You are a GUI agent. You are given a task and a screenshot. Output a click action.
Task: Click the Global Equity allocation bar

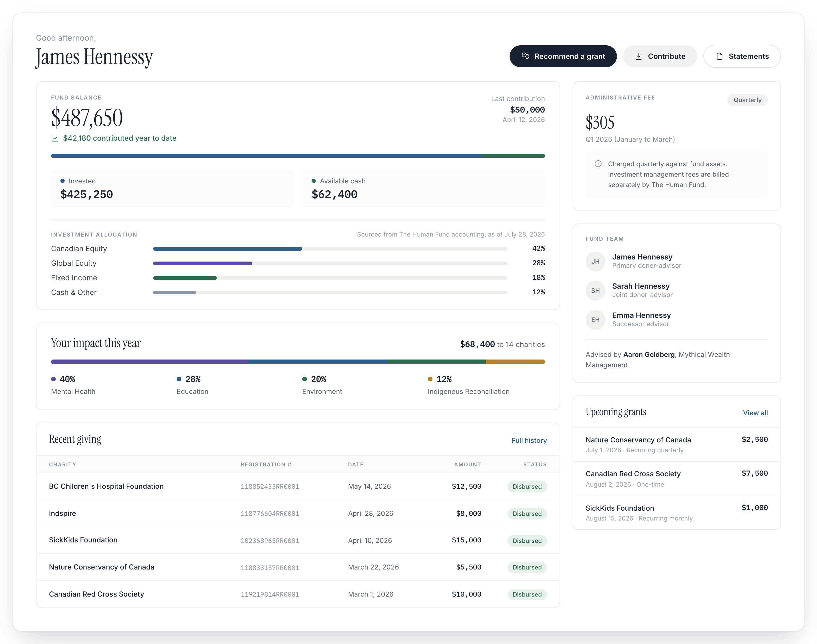pyautogui.click(x=330, y=263)
